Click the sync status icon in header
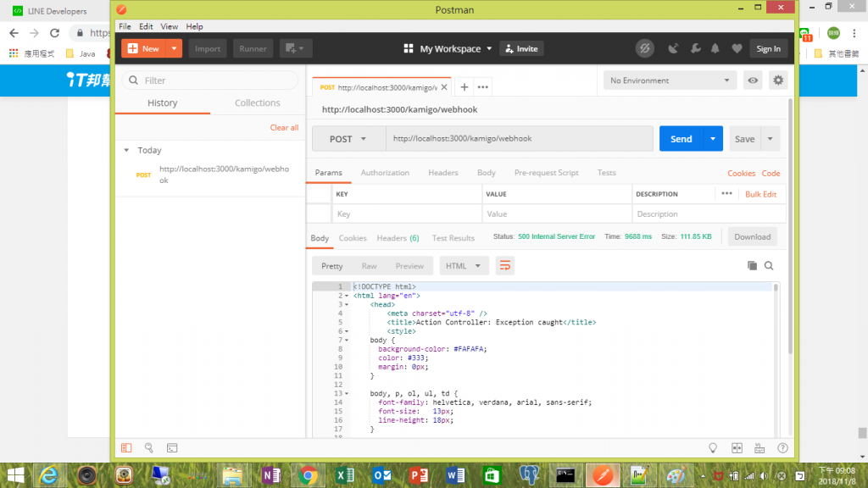Screen dimensions: 868x488 tap(644, 48)
